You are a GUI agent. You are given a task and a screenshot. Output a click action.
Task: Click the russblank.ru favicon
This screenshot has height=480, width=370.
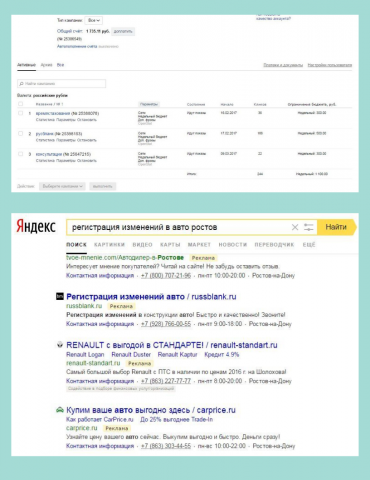(60, 296)
